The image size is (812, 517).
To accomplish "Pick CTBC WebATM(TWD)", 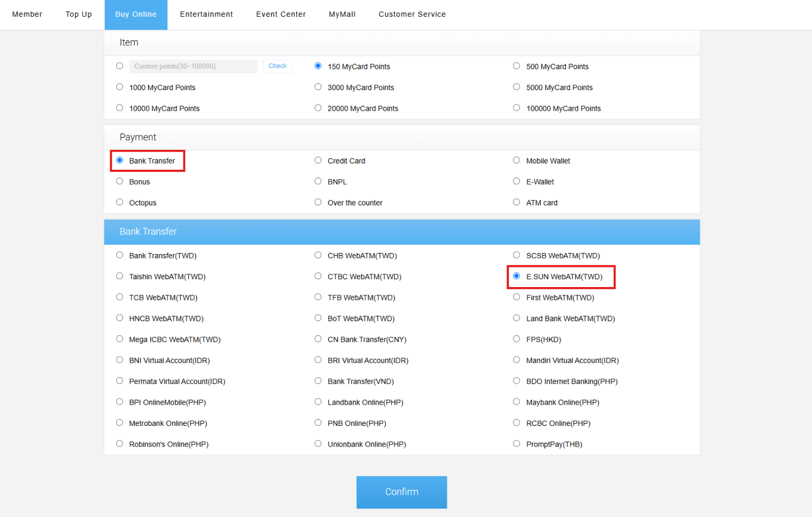I will (318, 276).
